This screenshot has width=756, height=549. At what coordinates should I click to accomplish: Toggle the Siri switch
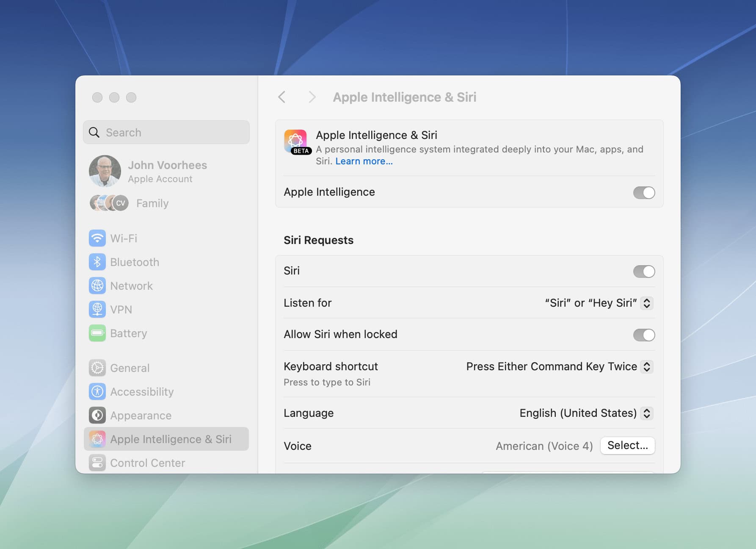click(644, 272)
